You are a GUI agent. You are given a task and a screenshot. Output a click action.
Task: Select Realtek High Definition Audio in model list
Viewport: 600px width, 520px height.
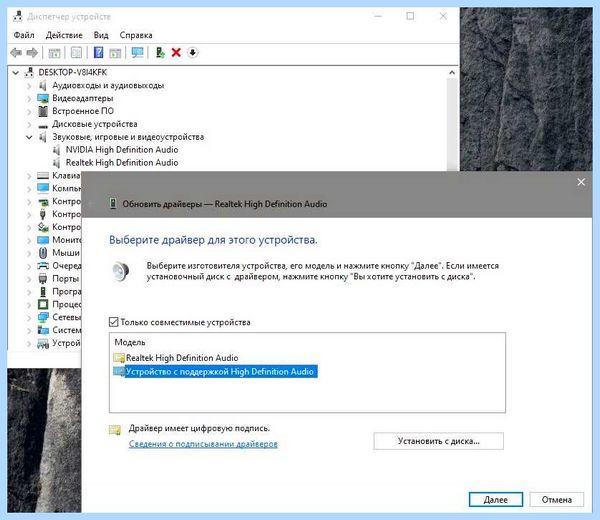[x=182, y=358]
